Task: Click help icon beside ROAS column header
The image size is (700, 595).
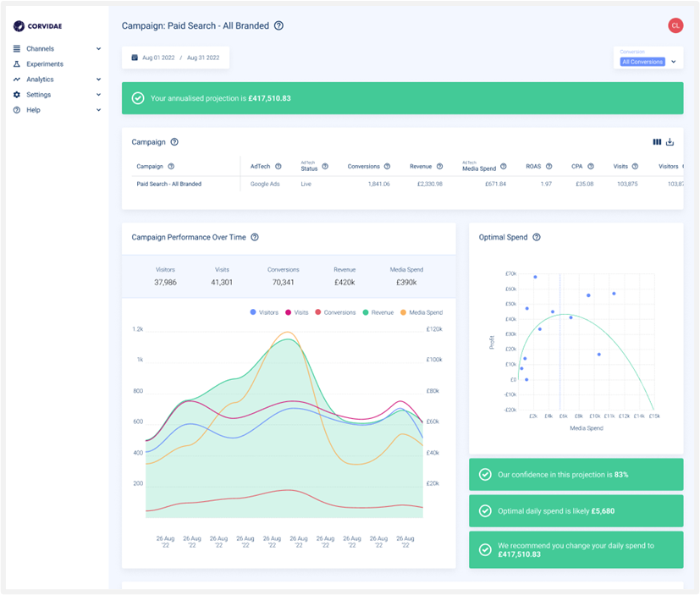Action: pyautogui.click(x=548, y=167)
